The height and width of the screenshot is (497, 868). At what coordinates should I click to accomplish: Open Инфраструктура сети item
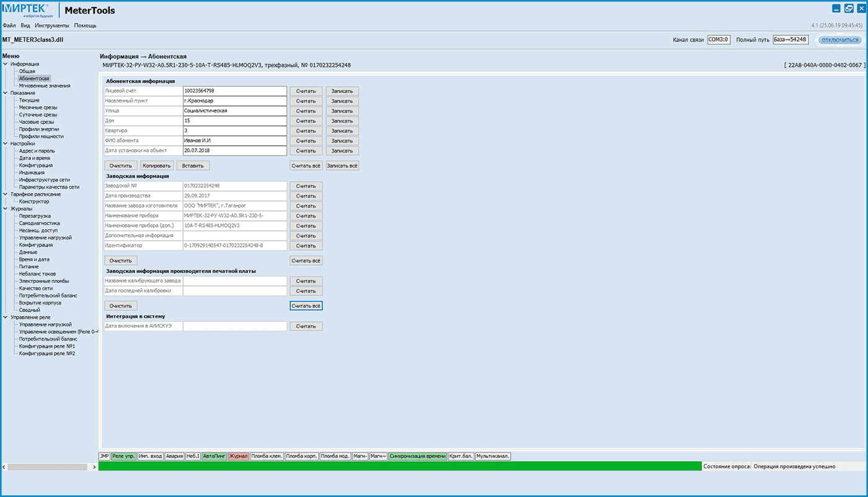[x=44, y=180]
